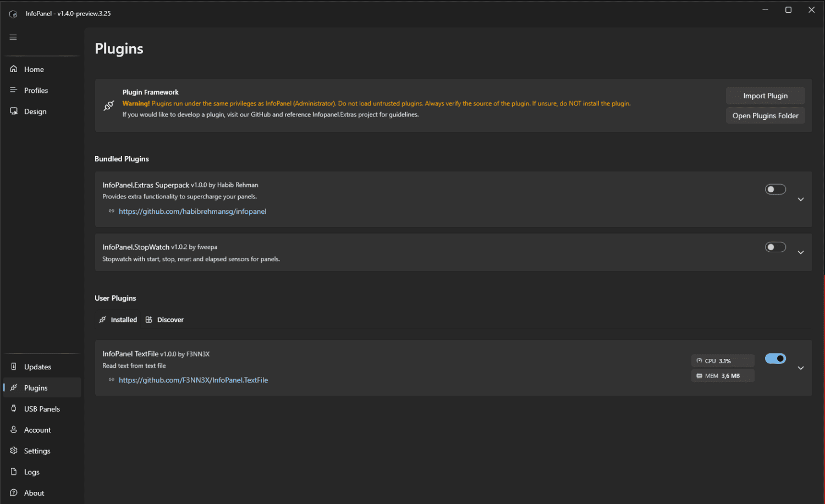Click the User Plugins heading
Image resolution: width=825 pixels, height=504 pixels.
tap(115, 298)
